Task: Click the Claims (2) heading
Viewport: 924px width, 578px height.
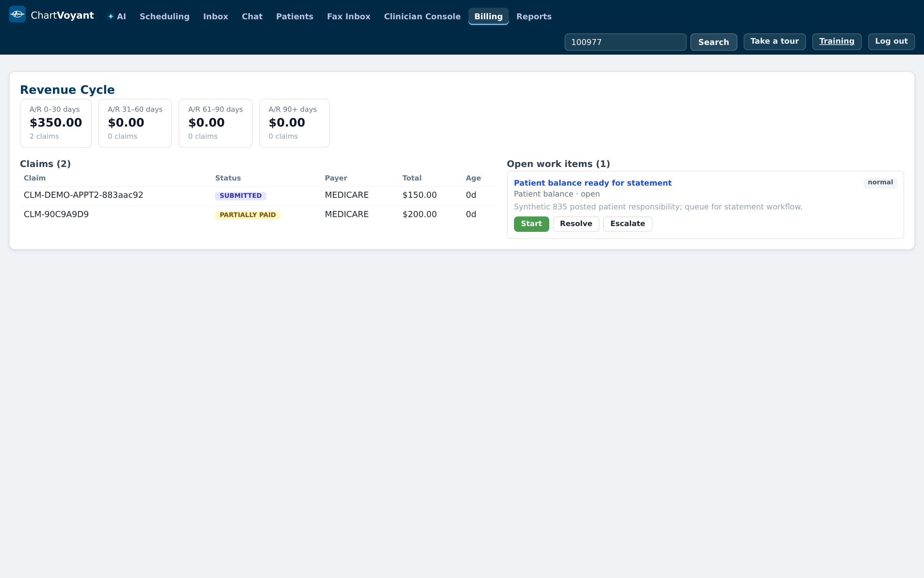Action: 45,164
